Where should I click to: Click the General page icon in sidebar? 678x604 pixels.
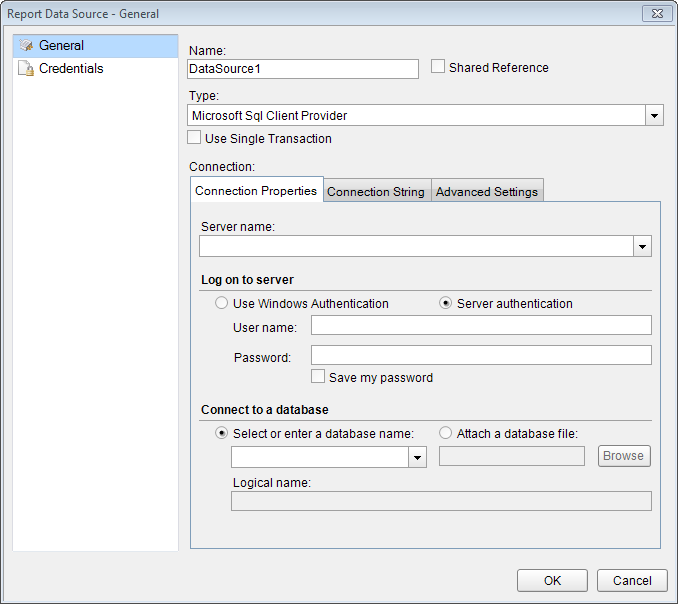click(26, 46)
